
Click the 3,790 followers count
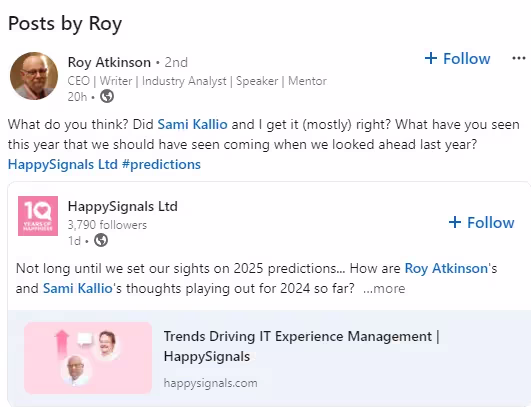point(107,225)
